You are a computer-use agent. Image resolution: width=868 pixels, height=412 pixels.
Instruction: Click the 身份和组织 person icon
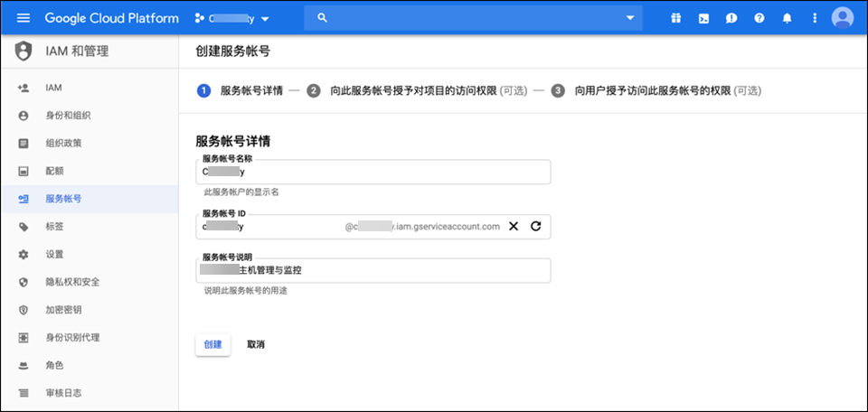24,116
